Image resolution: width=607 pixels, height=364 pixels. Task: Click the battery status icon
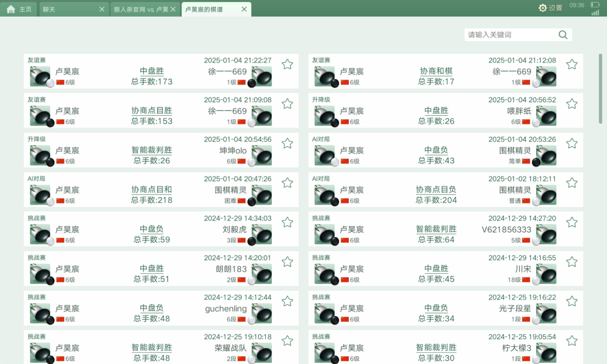tap(595, 5)
